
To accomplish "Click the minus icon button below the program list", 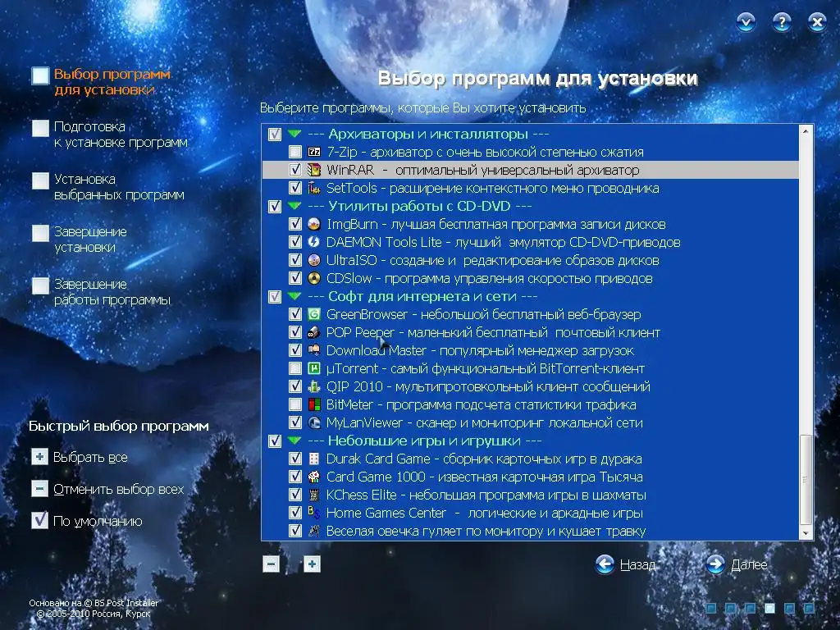I will (x=271, y=564).
